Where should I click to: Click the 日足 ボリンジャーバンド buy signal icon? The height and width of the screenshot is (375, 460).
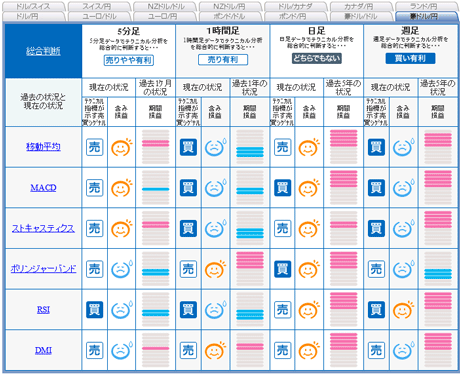(283, 269)
